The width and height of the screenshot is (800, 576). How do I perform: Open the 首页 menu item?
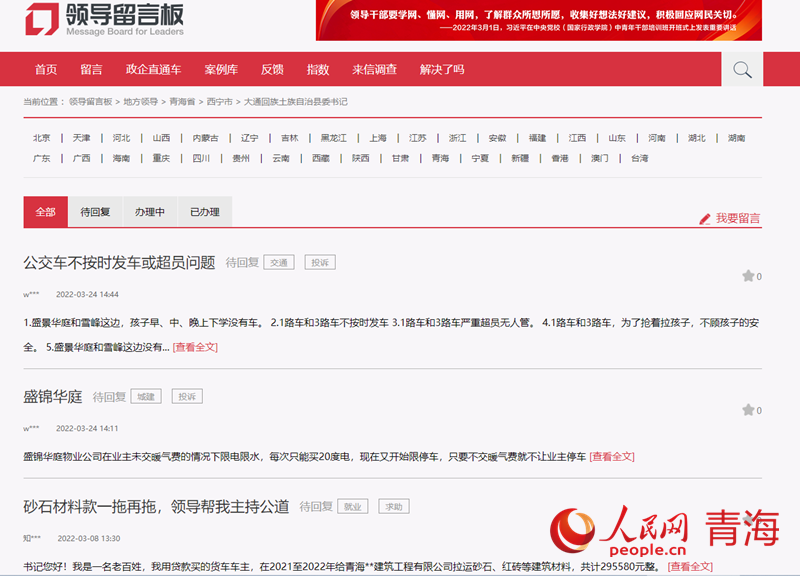coord(46,69)
